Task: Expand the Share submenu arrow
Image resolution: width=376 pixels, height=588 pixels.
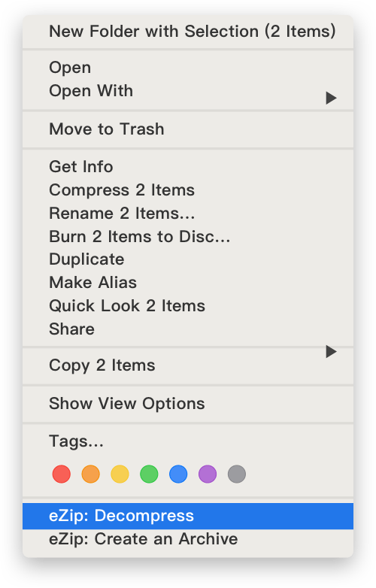Action: pos(331,352)
